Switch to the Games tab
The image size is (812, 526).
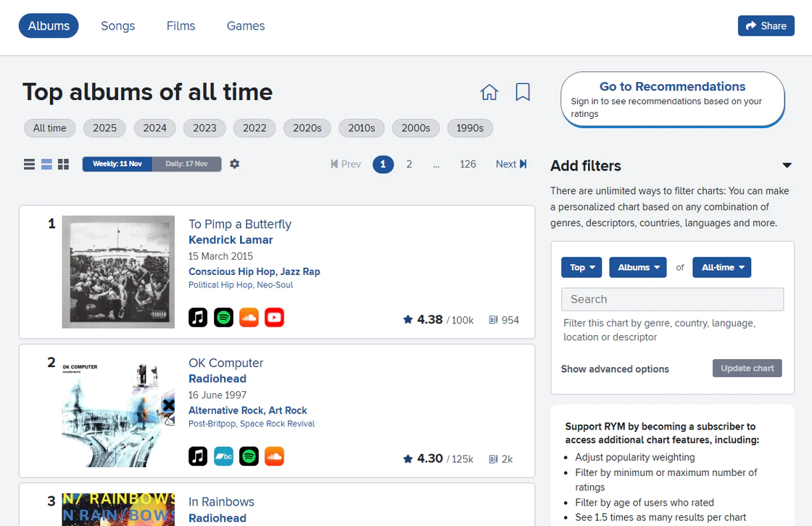click(246, 26)
